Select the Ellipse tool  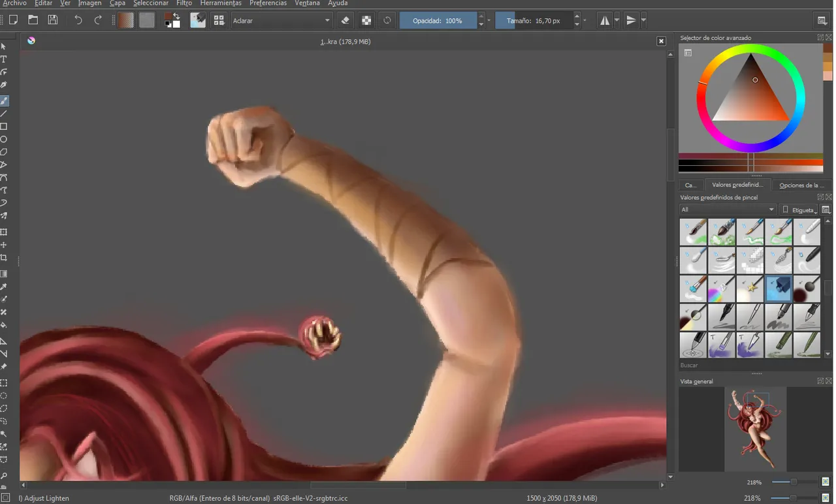tap(4, 139)
